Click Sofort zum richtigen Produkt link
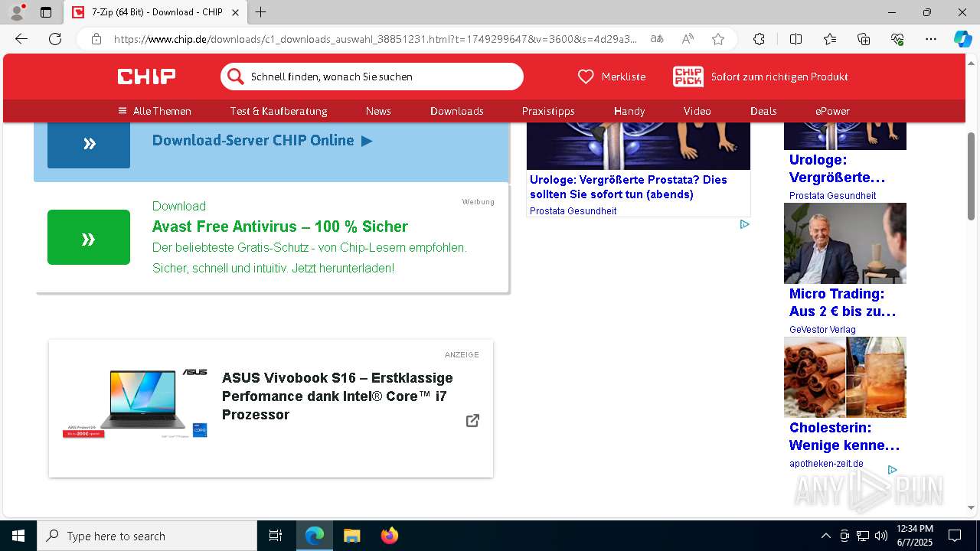Viewport: 980px width, 551px height. [x=779, y=77]
